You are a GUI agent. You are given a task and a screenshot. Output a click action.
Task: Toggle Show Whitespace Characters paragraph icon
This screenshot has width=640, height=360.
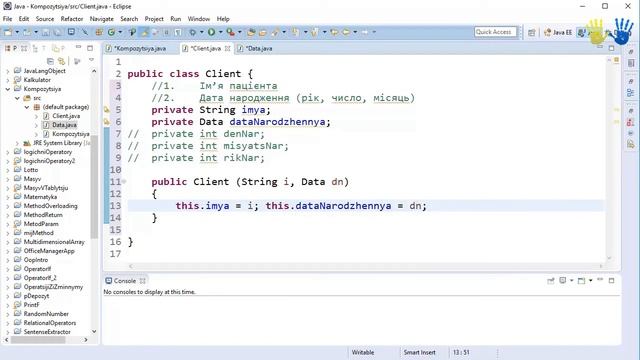178,32
